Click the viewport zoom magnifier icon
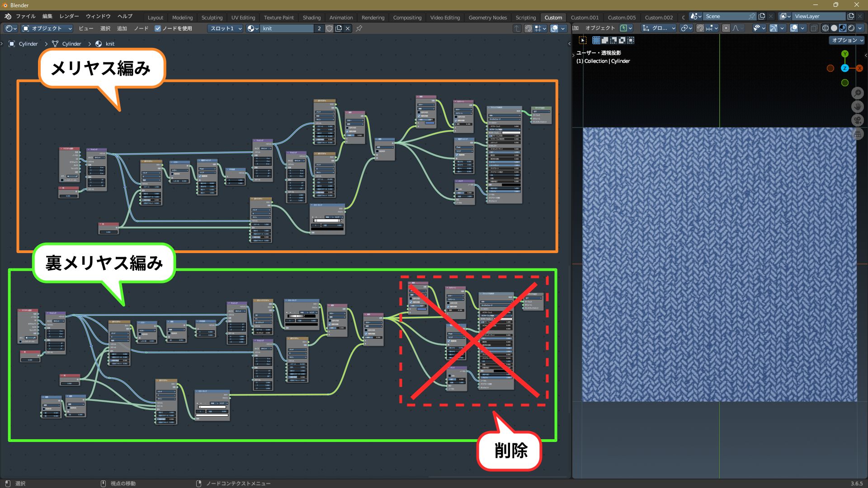 click(857, 93)
